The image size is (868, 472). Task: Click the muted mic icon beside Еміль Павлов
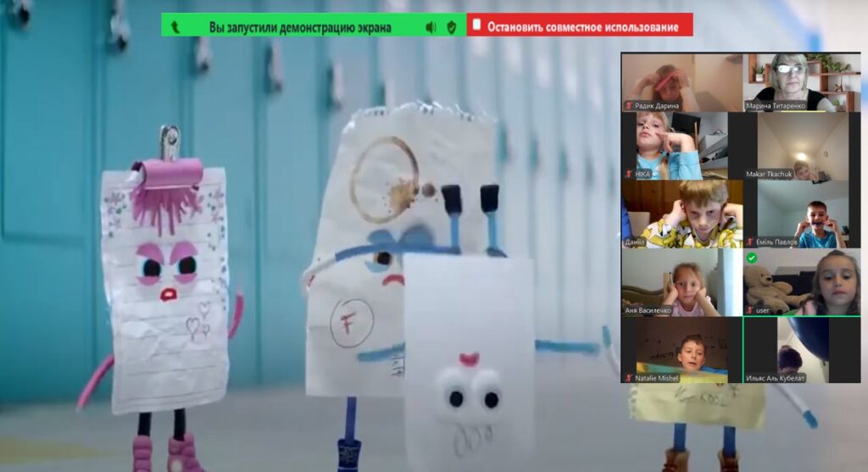tap(750, 242)
